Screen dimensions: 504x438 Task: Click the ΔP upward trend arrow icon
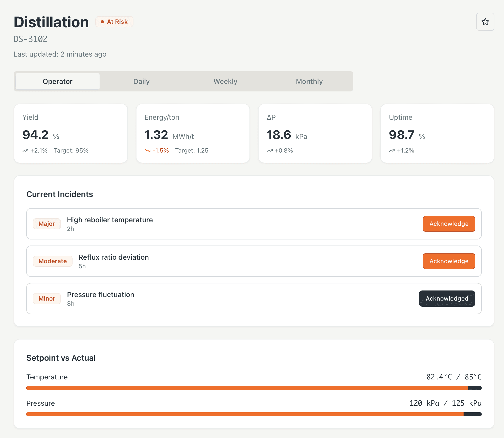click(270, 151)
